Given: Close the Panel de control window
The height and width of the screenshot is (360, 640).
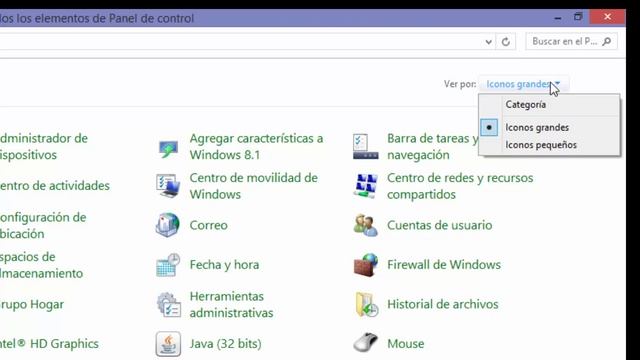Looking at the screenshot, I should pyautogui.click(x=607, y=17).
